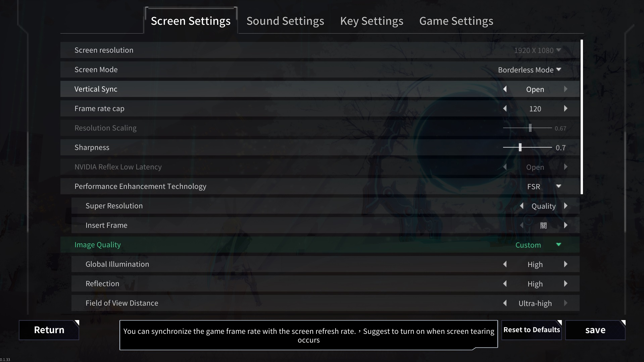Image resolution: width=644 pixels, height=362 pixels.
Task: Lower Field of View Distance with left arrow
Action: click(x=505, y=303)
